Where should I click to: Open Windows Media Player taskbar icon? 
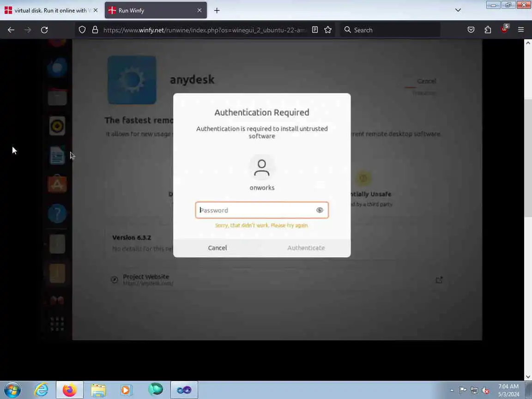tap(126, 390)
